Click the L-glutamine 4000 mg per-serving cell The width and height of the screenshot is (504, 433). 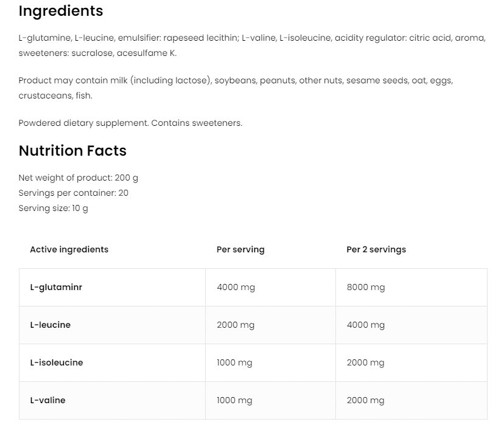pos(236,287)
